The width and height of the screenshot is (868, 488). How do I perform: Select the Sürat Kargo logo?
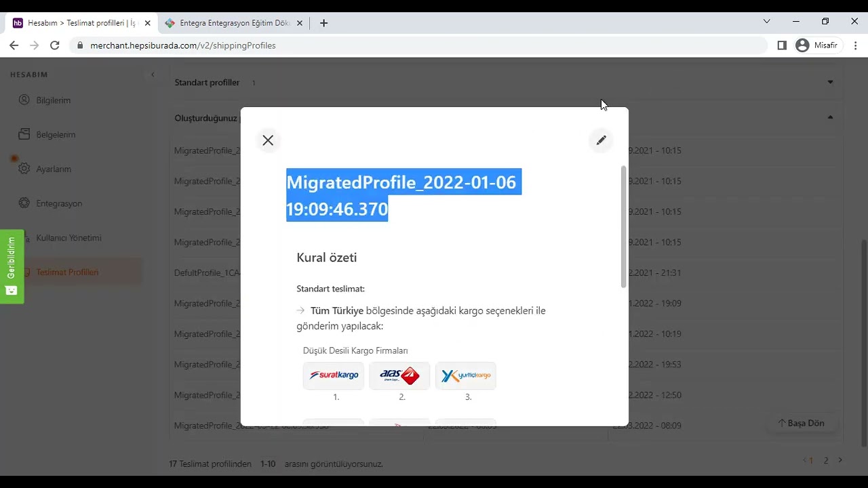[334, 375]
